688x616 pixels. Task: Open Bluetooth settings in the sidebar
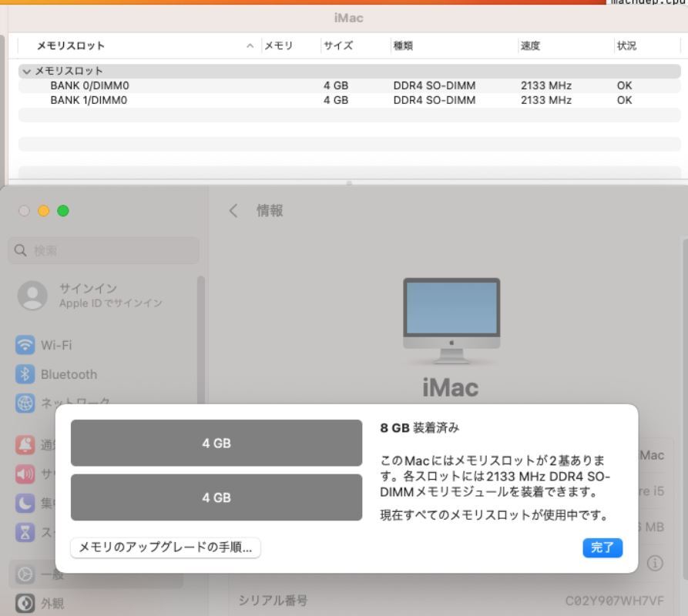[x=68, y=374]
